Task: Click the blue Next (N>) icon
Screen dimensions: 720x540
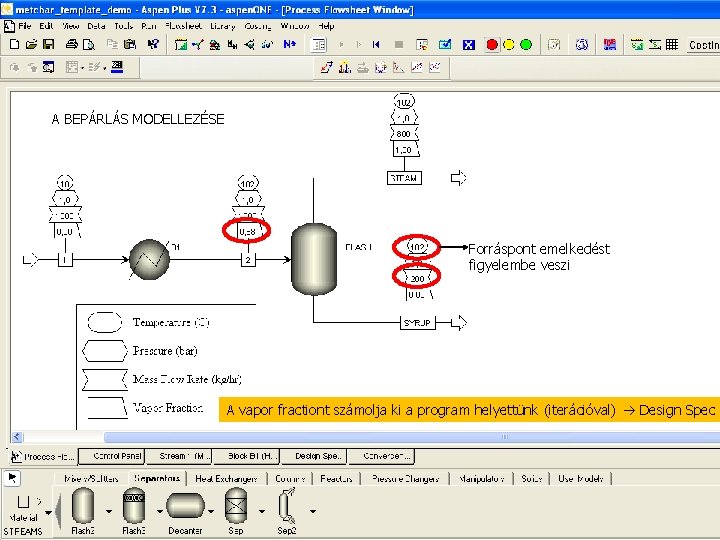Action: [x=290, y=44]
